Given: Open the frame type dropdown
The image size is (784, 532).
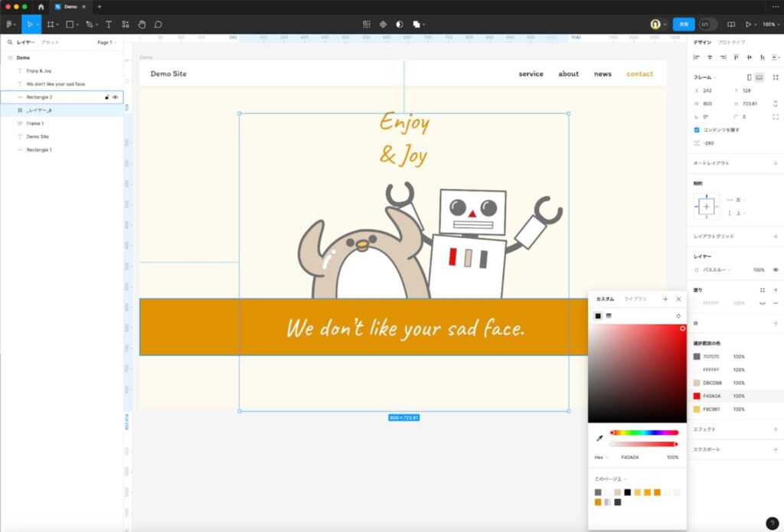Looking at the screenshot, I should click(x=704, y=77).
